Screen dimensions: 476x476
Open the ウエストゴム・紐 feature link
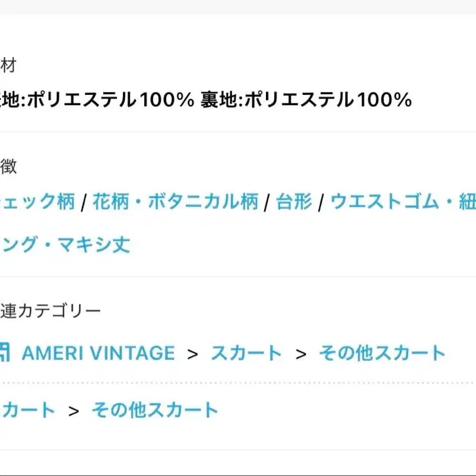click(402, 202)
